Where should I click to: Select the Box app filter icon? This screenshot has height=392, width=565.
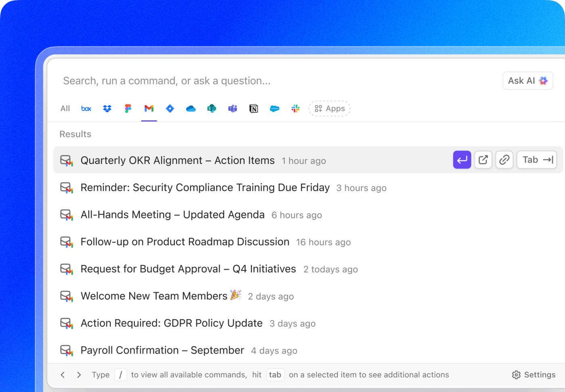click(x=86, y=108)
